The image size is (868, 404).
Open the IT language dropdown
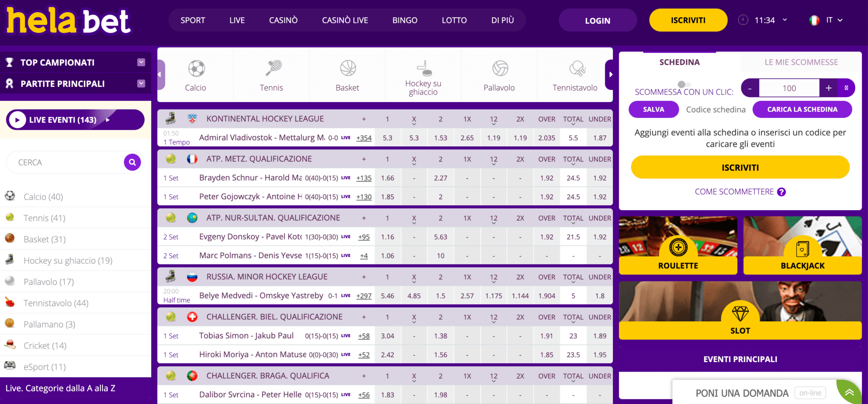click(x=834, y=20)
